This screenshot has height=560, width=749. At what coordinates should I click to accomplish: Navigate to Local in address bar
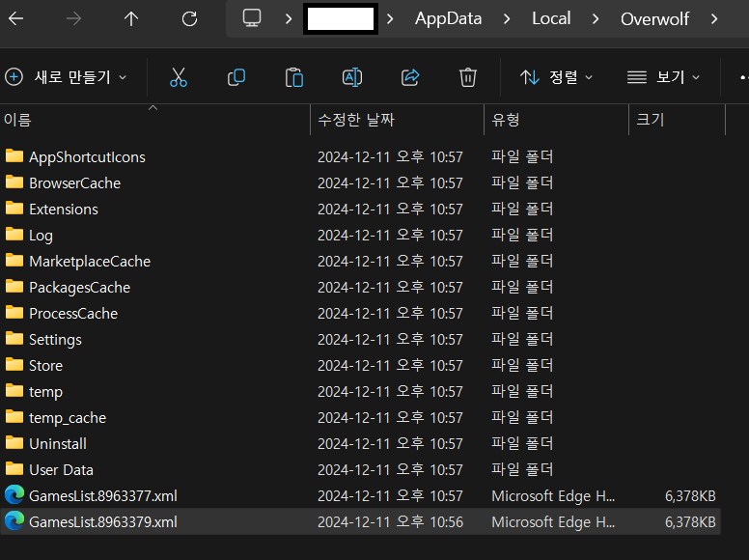(x=551, y=18)
